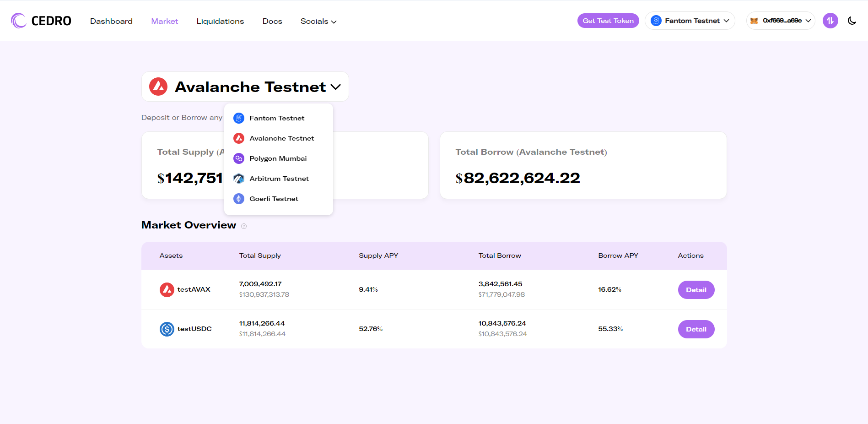
Task: Click testAVAX total borrow 3,842,561.45
Action: click(500, 284)
